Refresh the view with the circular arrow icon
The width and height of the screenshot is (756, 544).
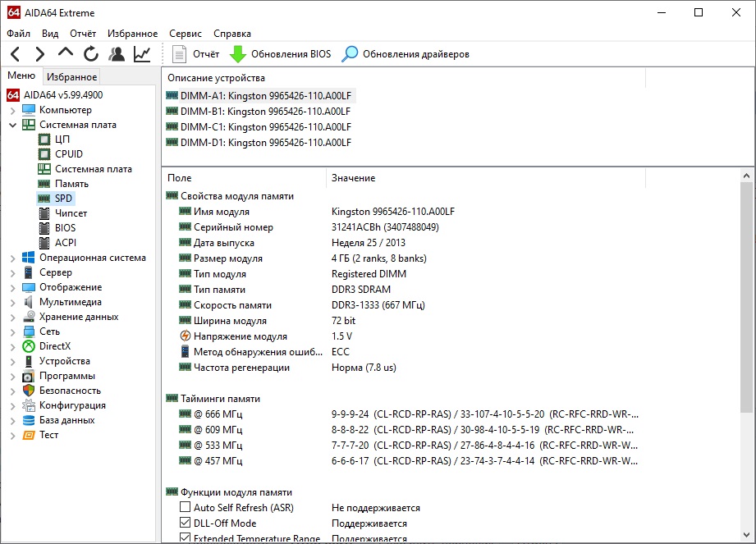coord(91,54)
